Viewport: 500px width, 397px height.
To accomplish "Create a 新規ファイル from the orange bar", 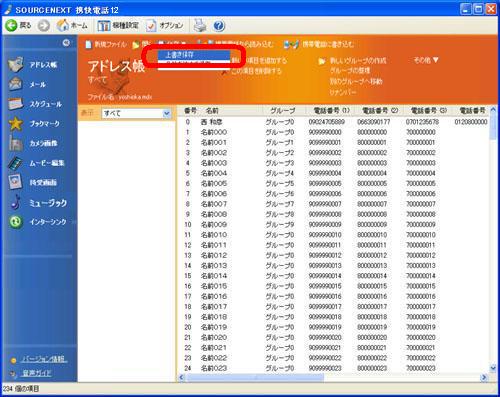I will (x=106, y=44).
